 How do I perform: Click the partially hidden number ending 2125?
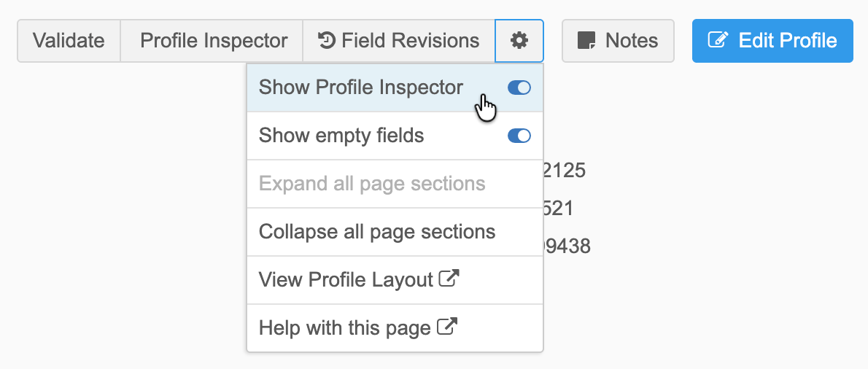pyautogui.click(x=565, y=171)
